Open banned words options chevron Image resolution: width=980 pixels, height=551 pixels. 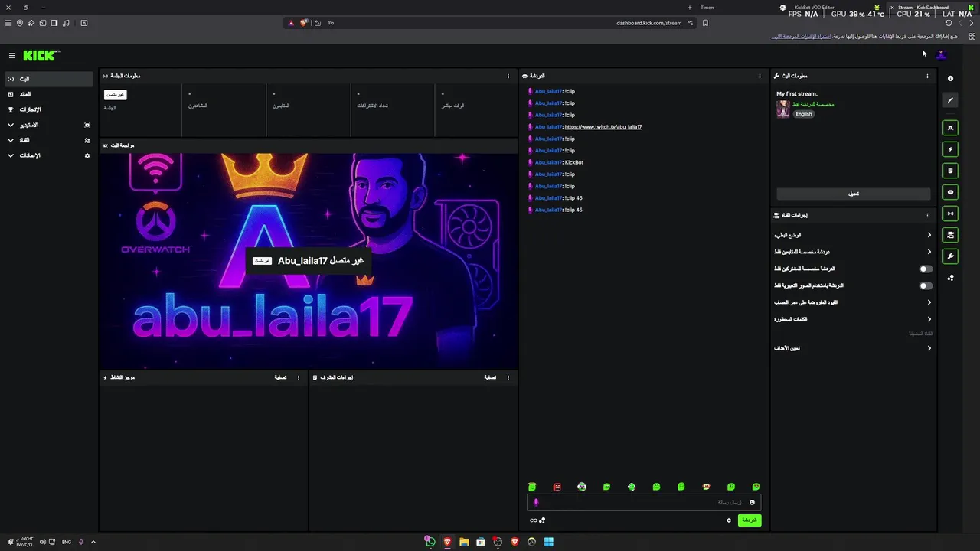point(929,319)
